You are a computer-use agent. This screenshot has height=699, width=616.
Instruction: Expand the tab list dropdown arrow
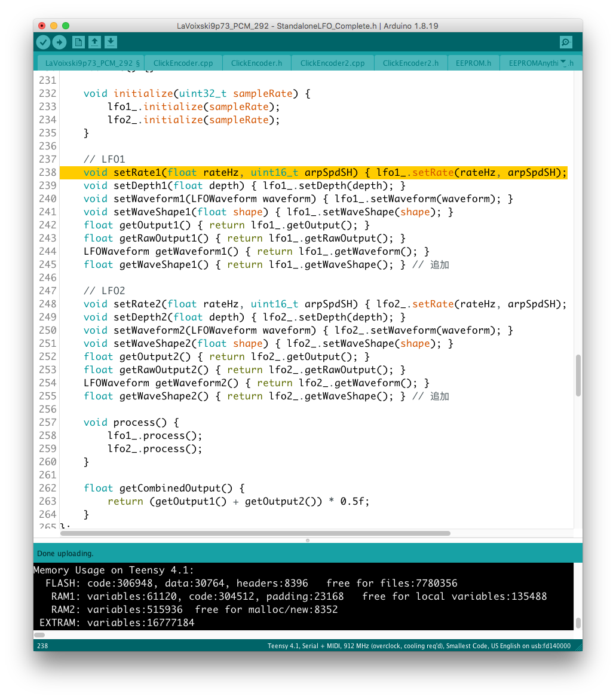563,62
